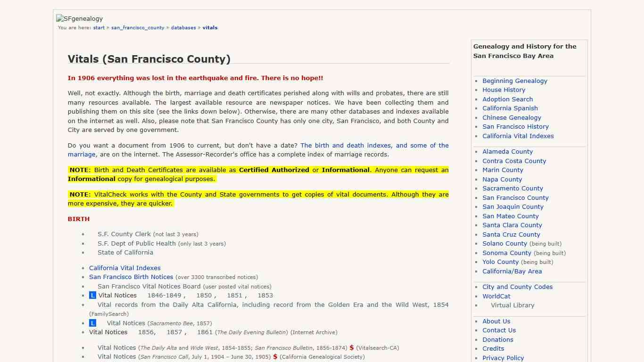Select databases from the breadcrumb
This screenshot has height=362, width=644.
coord(183,27)
